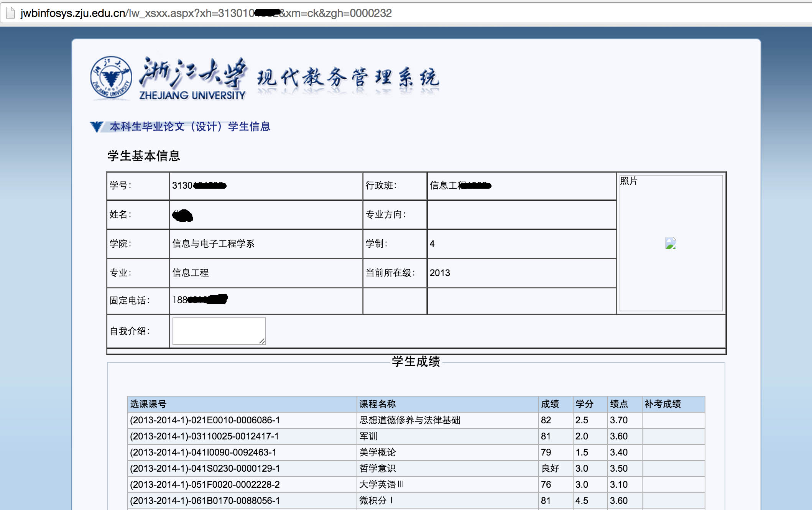
Task: Click grade 79 in 美学概论 row
Action: tap(546, 452)
